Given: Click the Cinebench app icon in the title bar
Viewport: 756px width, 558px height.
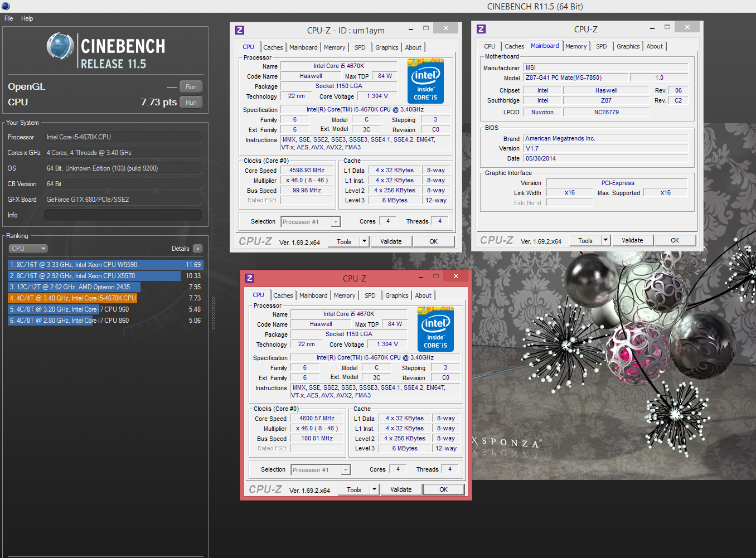Looking at the screenshot, I should click(6, 6).
